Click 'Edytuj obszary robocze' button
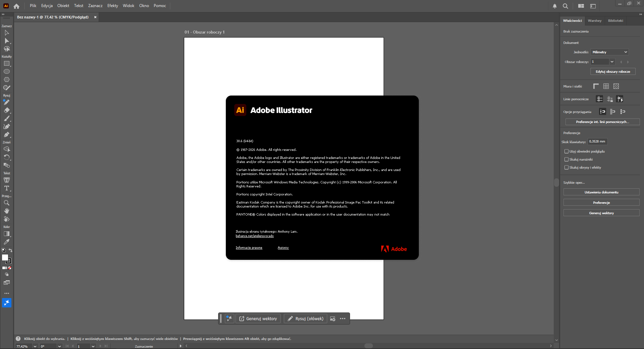Viewport: 644px width, 349px height. tap(613, 72)
